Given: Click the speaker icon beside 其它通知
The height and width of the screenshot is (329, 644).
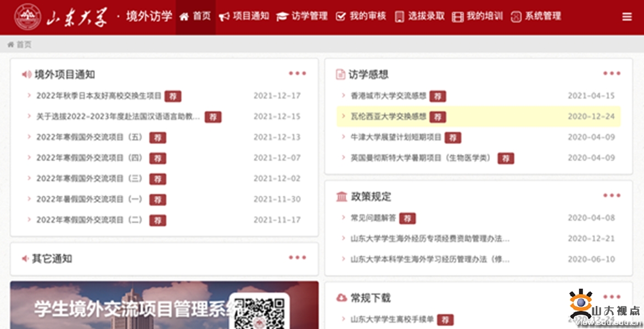Looking at the screenshot, I should (25, 258).
